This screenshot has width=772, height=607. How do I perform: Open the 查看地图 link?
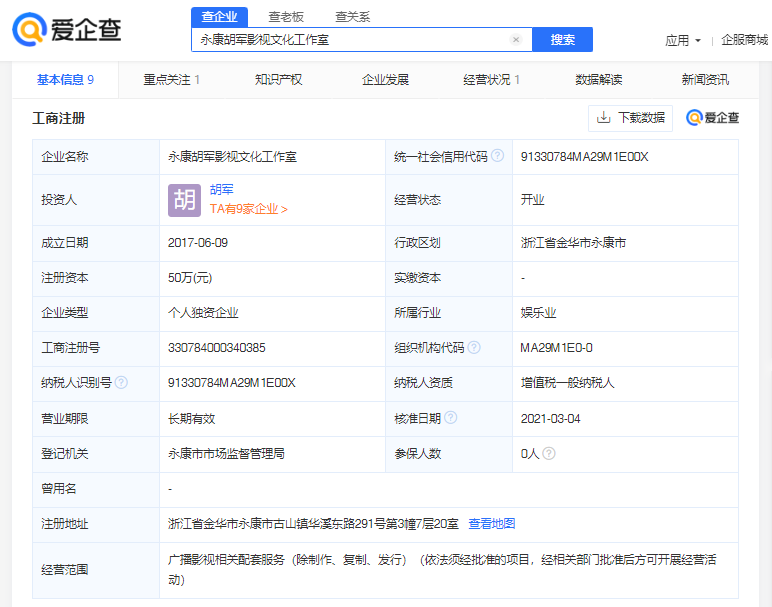491,524
